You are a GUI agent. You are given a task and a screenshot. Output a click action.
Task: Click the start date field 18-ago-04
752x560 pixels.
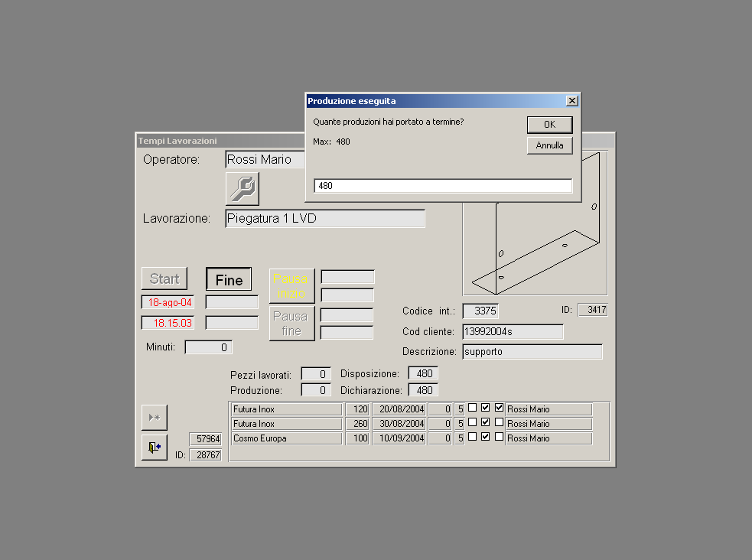(168, 302)
